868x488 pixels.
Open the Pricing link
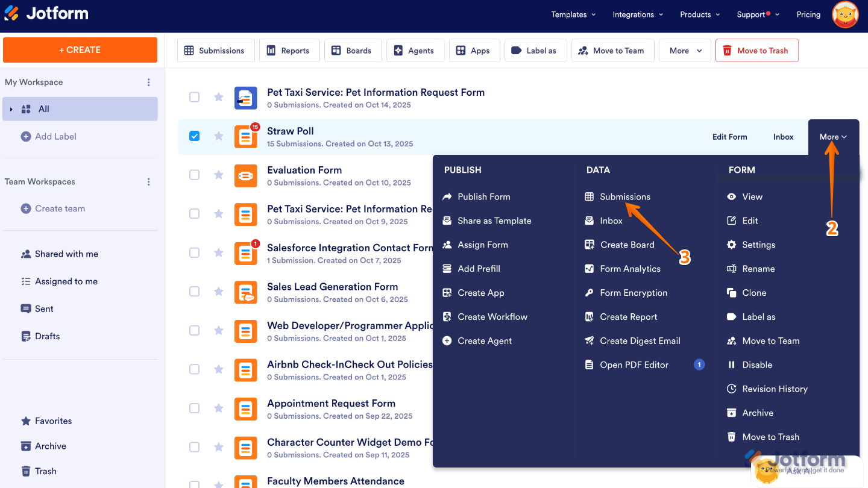[x=808, y=14]
